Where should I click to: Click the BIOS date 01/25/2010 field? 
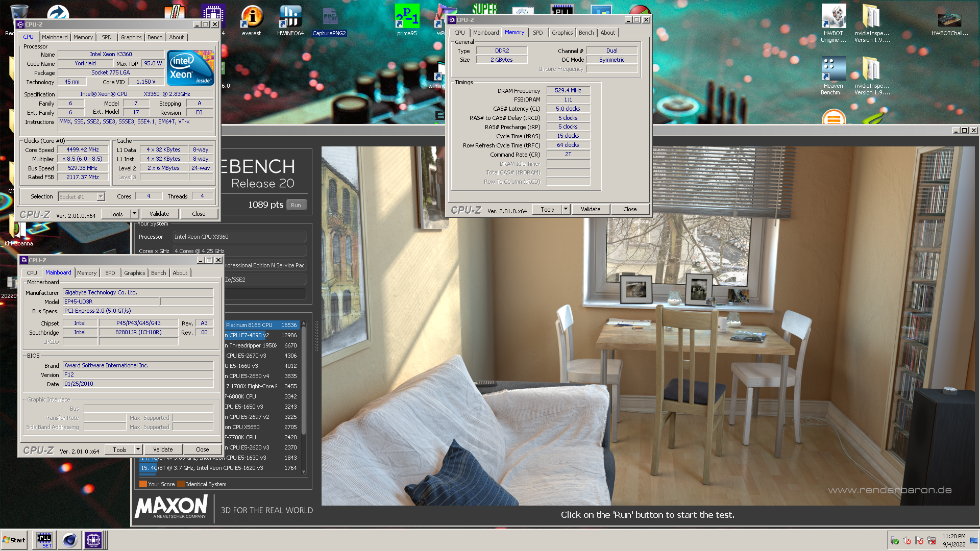tap(138, 384)
